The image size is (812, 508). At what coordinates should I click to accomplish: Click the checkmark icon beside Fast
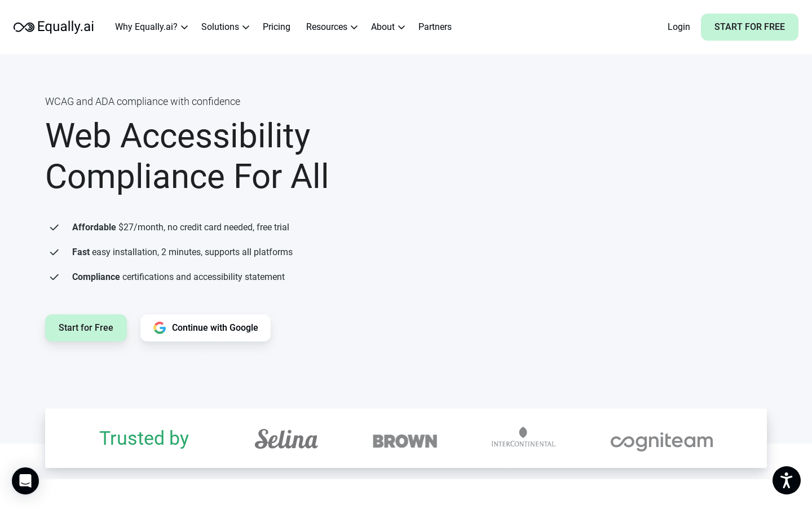coord(54,252)
